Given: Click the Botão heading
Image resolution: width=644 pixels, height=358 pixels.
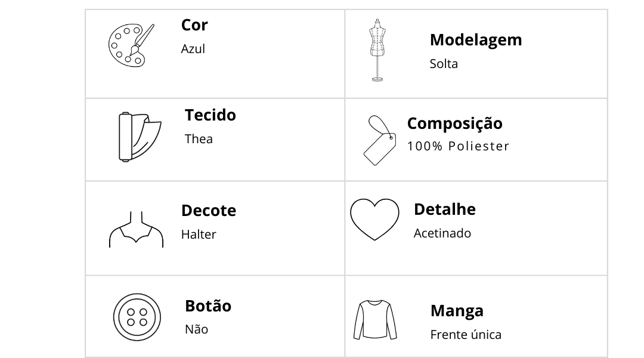Looking at the screenshot, I should coord(208,306).
